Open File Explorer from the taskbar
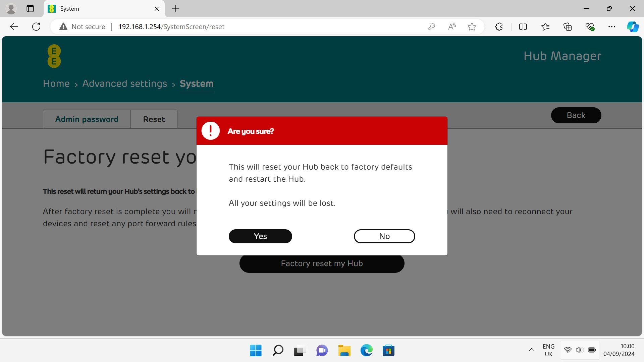Viewport: 644px width, 362px height. pos(344,350)
